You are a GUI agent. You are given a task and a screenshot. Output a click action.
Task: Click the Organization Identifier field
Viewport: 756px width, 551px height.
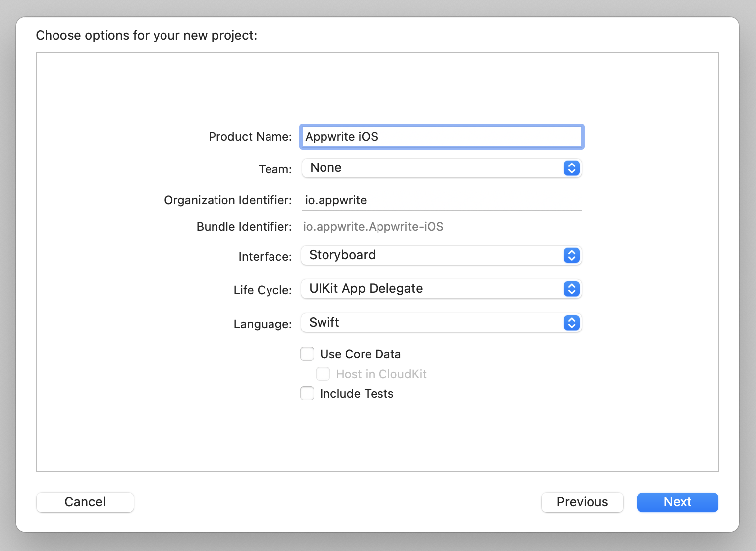coord(441,200)
